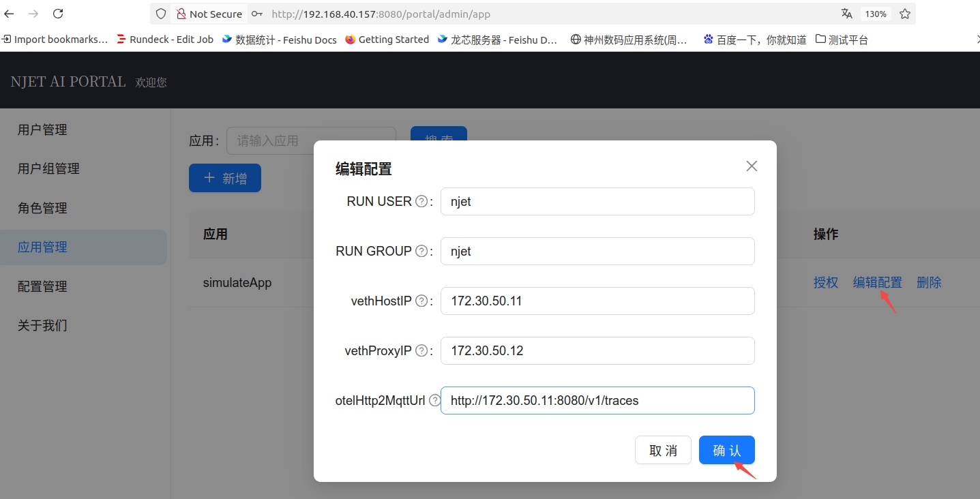The height and width of the screenshot is (499, 980).
Task: Click the help icon next to RUN GROUP
Action: (421, 252)
